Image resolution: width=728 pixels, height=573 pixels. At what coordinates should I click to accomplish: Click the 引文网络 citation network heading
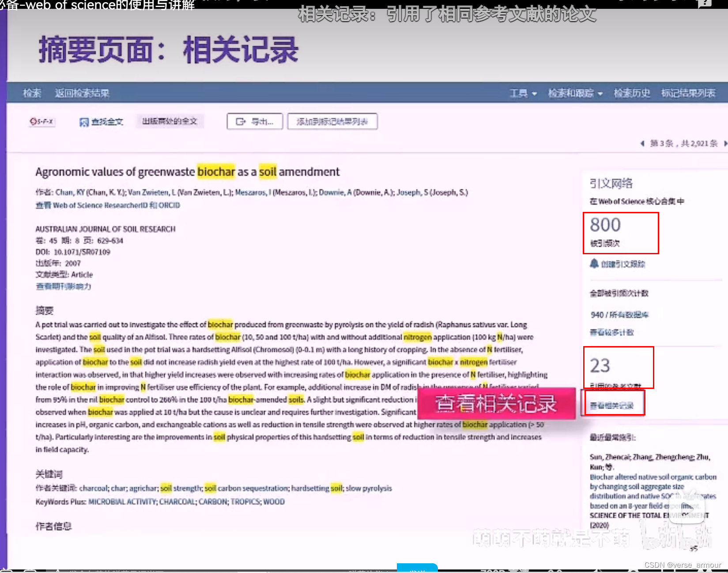[611, 183]
